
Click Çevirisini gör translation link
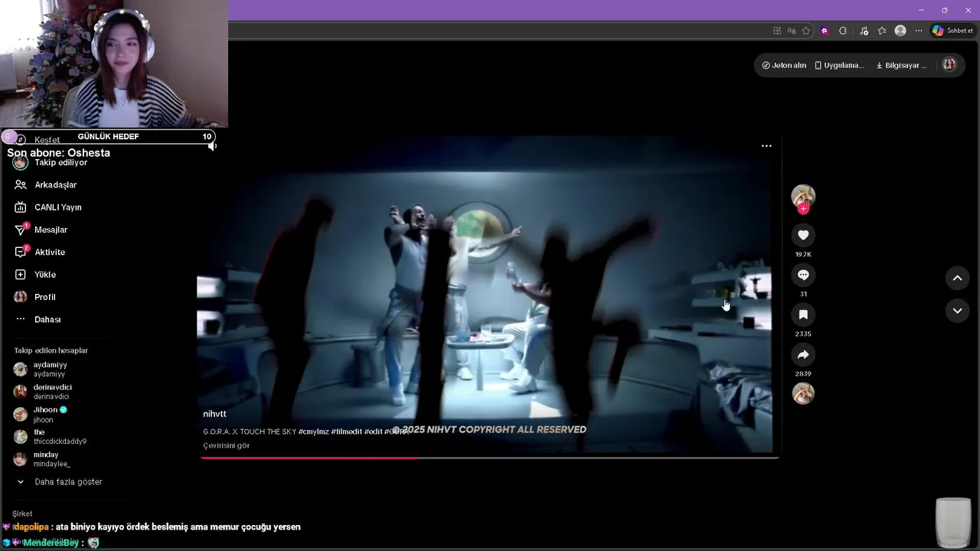pos(227,445)
